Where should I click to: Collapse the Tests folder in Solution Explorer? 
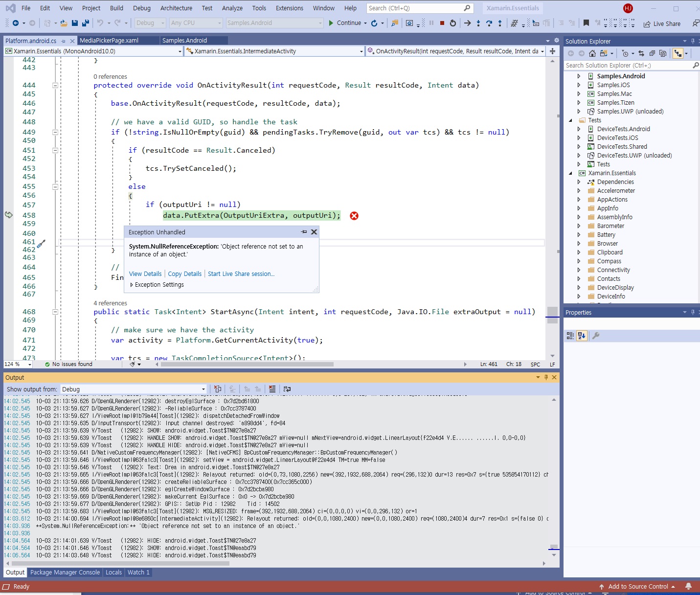(570, 120)
